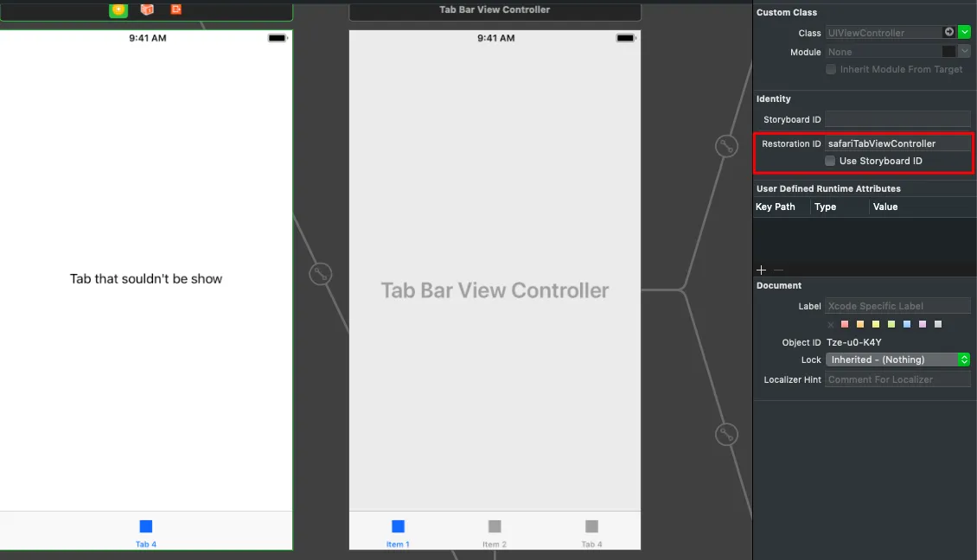Click the Module field showing None
The height and width of the screenshot is (560, 977).
884,52
